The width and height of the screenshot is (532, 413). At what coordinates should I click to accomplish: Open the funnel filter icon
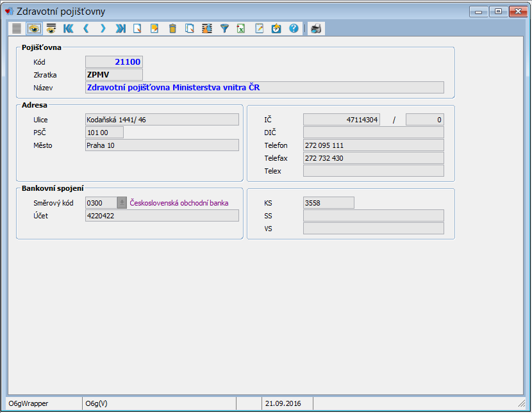coord(224,28)
